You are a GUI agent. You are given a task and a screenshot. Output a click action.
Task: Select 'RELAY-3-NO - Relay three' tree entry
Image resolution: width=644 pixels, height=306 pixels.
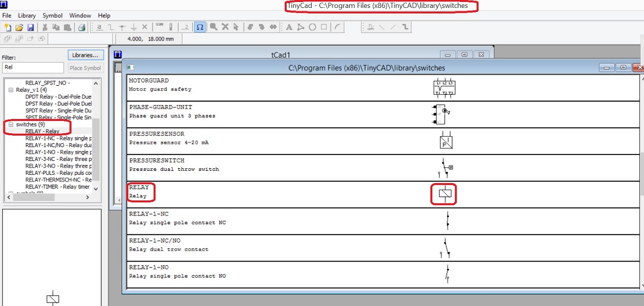[58, 166]
